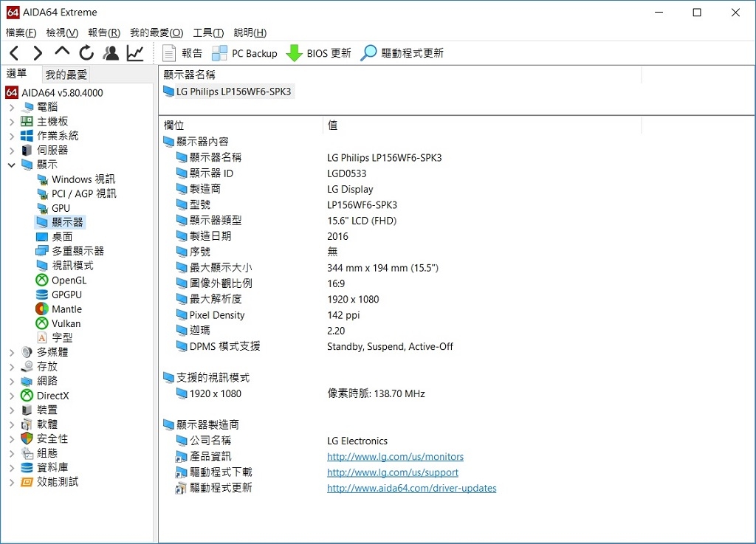Open the 報告(R) menu
The width and height of the screenshot is (756, 544).
pos(104,32)
